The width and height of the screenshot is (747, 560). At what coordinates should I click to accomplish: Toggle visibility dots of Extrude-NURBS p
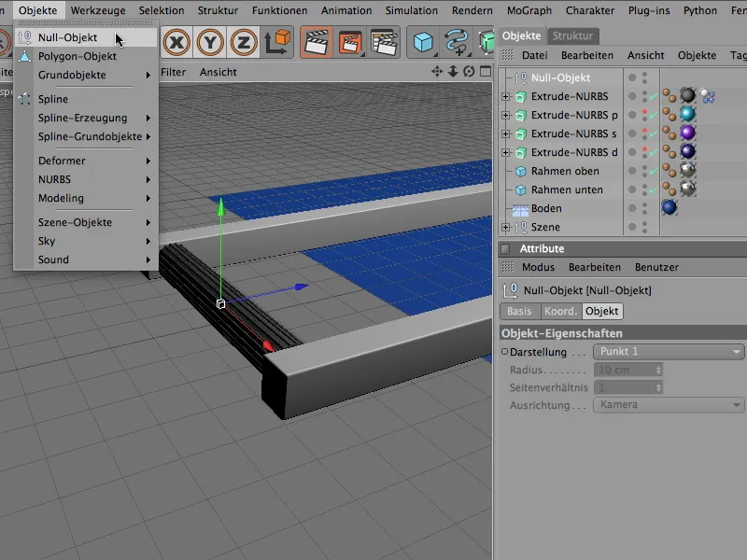point(644,116)
